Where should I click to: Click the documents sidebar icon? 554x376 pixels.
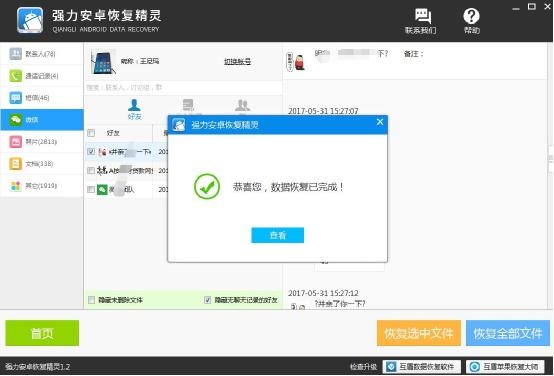(16, 164)
